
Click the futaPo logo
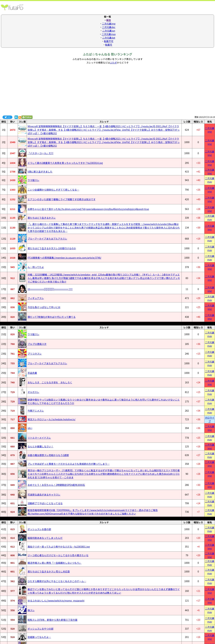12,7
